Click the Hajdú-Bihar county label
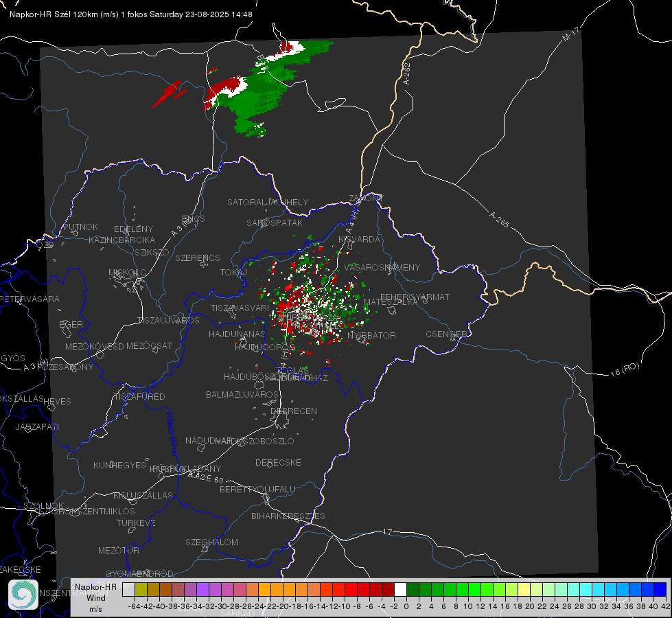672x618 pixels. (x=172, y=434)
